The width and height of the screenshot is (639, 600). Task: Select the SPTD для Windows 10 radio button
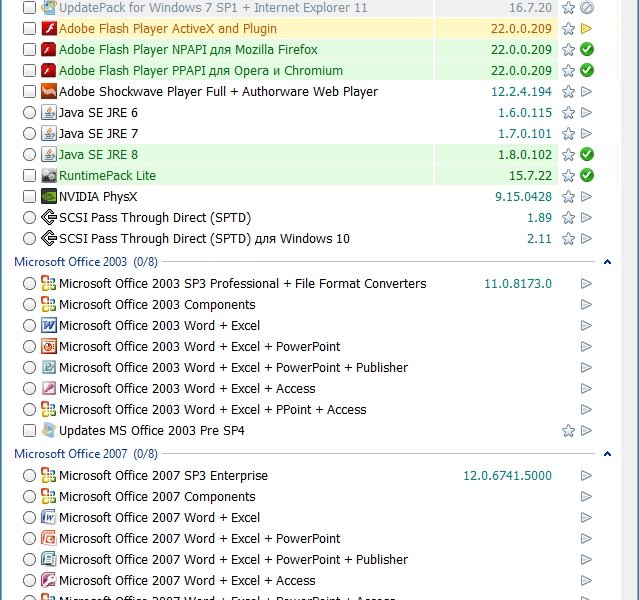tap(29, 238)
